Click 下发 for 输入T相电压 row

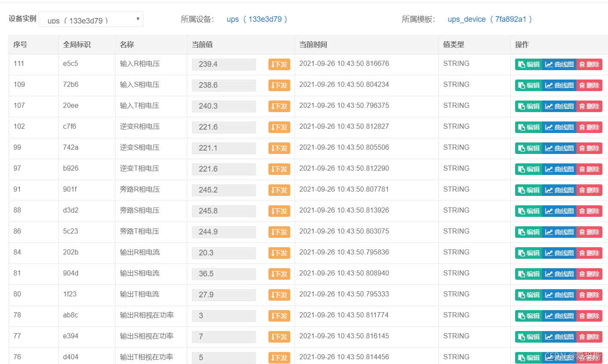pyautogui.click(x=279, y=106)
